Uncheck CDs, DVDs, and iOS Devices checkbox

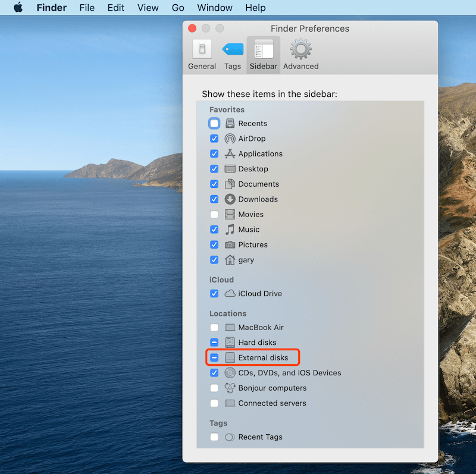pos(214,373)
